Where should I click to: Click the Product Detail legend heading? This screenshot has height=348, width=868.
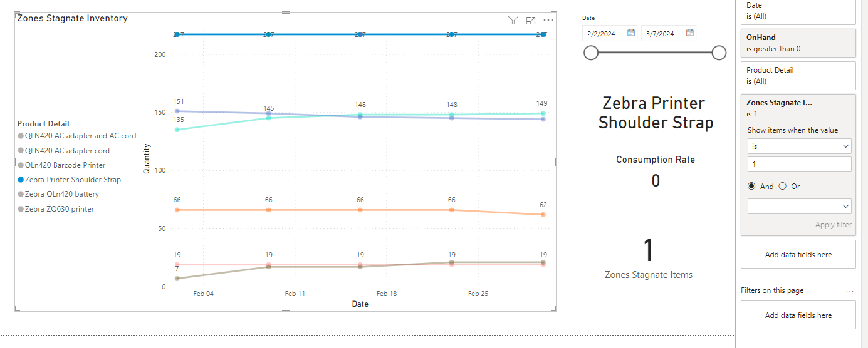pyautogui.click(x=43, y=124)
